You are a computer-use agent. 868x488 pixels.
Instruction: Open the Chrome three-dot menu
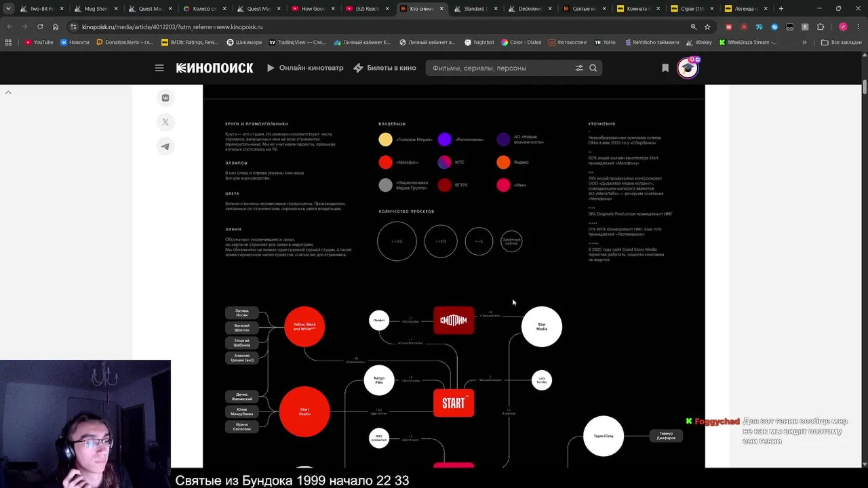tap(858, 26)
